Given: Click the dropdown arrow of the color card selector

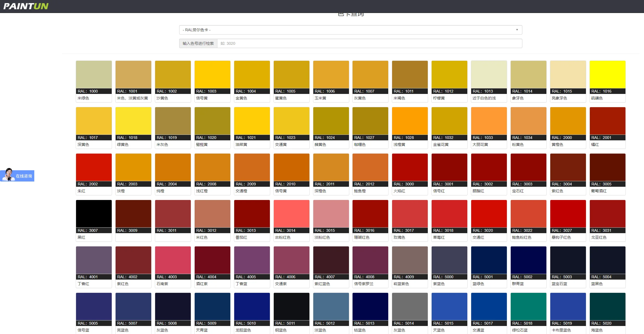Looking at the screenshot, I should click(517, 30).
